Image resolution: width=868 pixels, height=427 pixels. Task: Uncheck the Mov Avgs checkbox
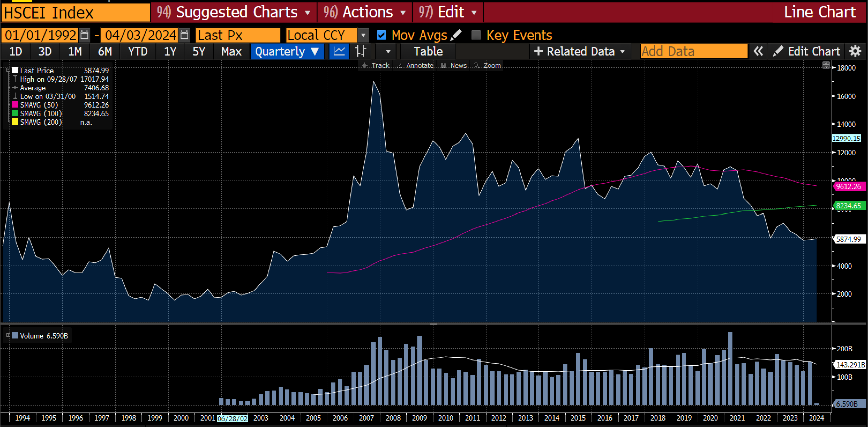381,35
